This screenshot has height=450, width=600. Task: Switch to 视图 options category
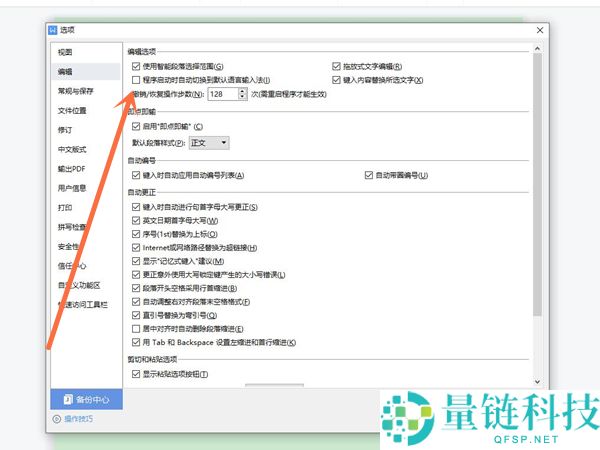point(65,52)
